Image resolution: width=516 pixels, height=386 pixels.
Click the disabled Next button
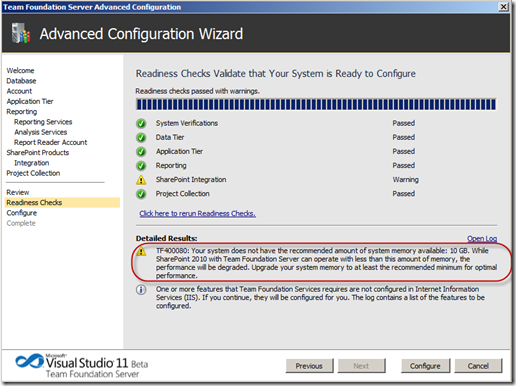361,366
